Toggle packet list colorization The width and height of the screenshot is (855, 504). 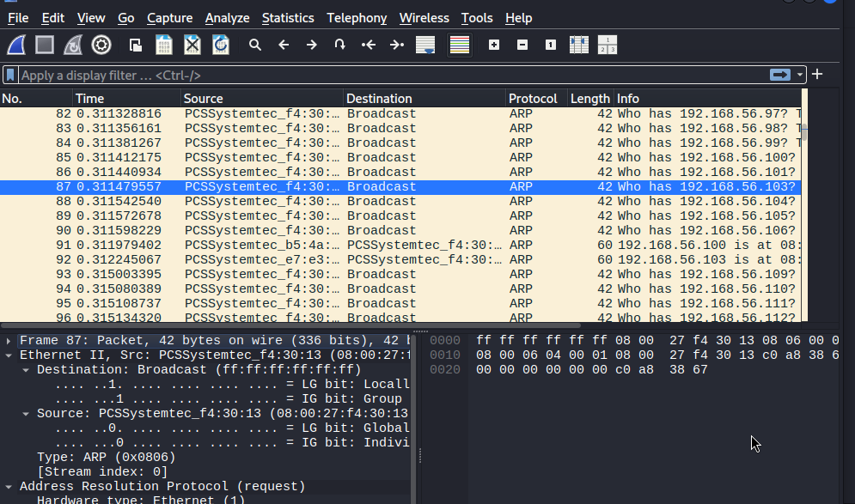459,46
